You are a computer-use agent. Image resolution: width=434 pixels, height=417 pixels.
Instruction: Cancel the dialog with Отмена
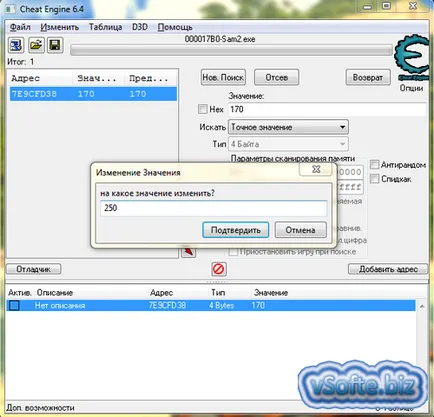[300, 230]
